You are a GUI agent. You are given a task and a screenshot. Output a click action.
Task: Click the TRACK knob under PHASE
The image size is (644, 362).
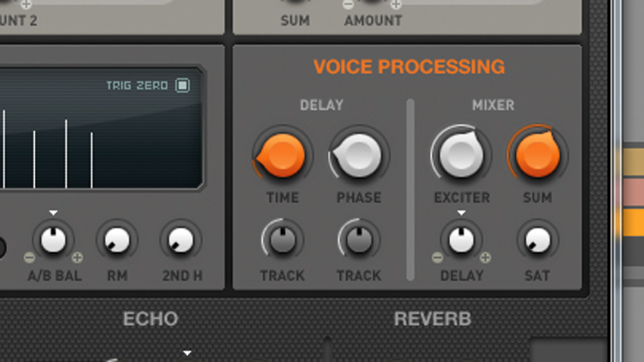(x=359, y=240)
